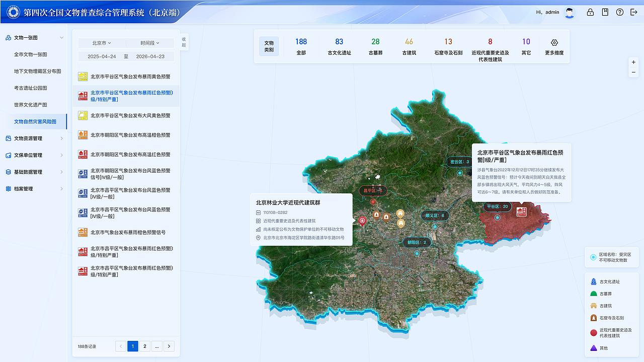Open the 时间段 dropdown
The width and height of the screenshot is (644, 362).
(x=148, y=43)
